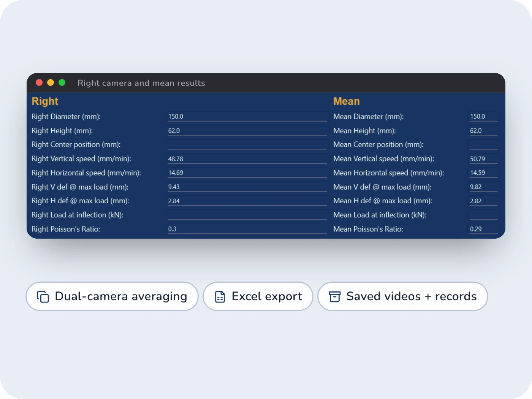This screenshot has width=532, height=399.
Task: Click the archive box icon beside Saved videos
Action: 335,296
